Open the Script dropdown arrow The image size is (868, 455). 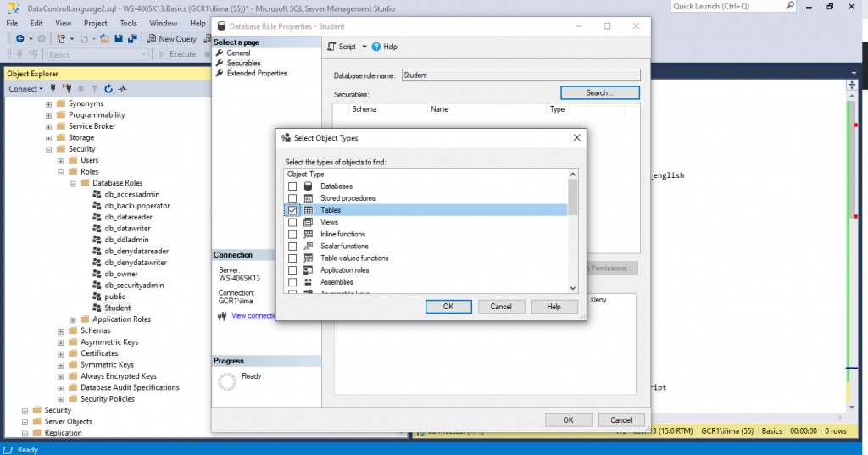tap(364, 47)
